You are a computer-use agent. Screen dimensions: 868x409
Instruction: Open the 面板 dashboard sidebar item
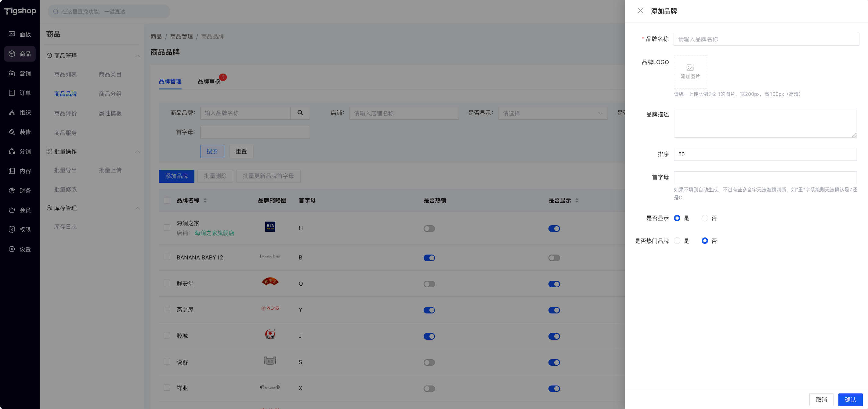(x=20, y=34)
